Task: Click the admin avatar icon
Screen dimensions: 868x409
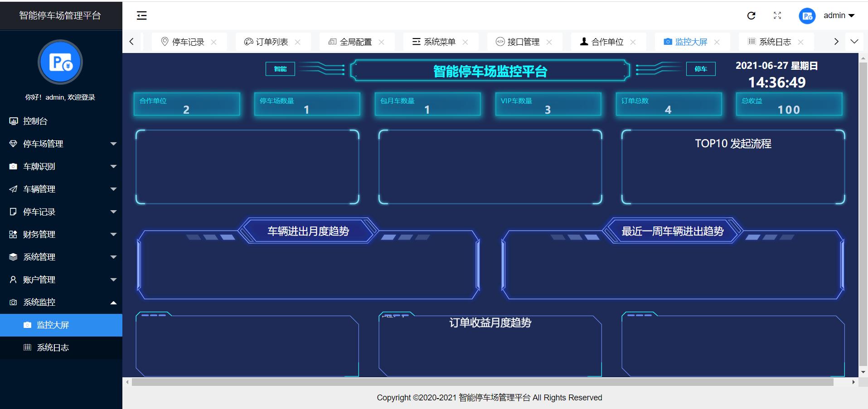Action: [x=807, y=16]
